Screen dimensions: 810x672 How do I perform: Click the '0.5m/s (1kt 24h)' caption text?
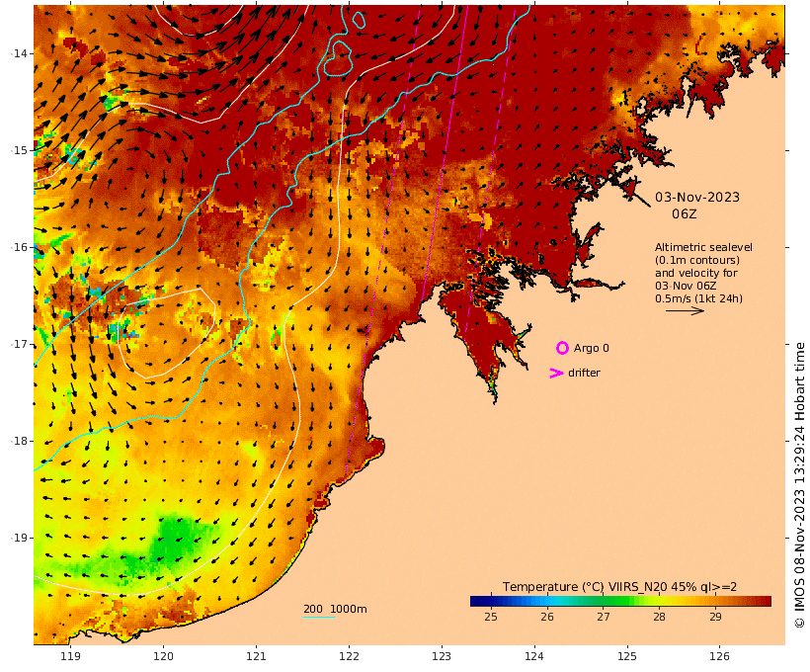698,298
